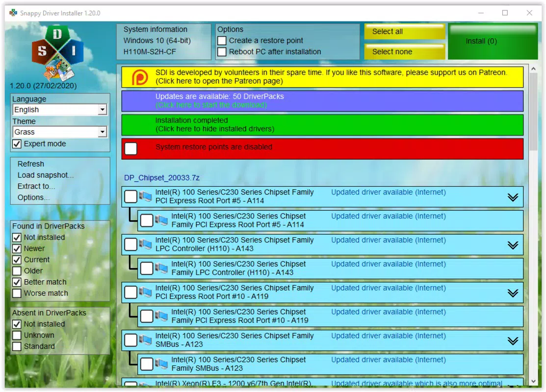Image resolution: width=546 pixels, height=392 pixels.
Task: Click the Select none button
Action: [405, 52]
